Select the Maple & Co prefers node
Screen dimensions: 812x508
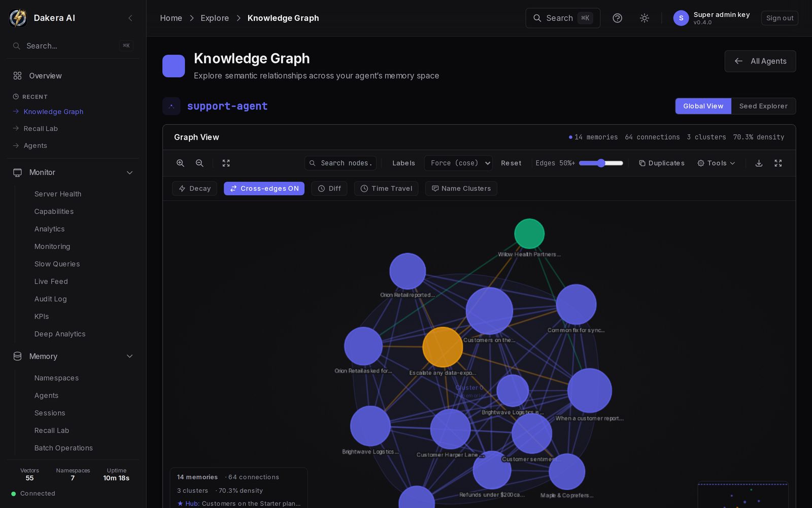(567, 472)
